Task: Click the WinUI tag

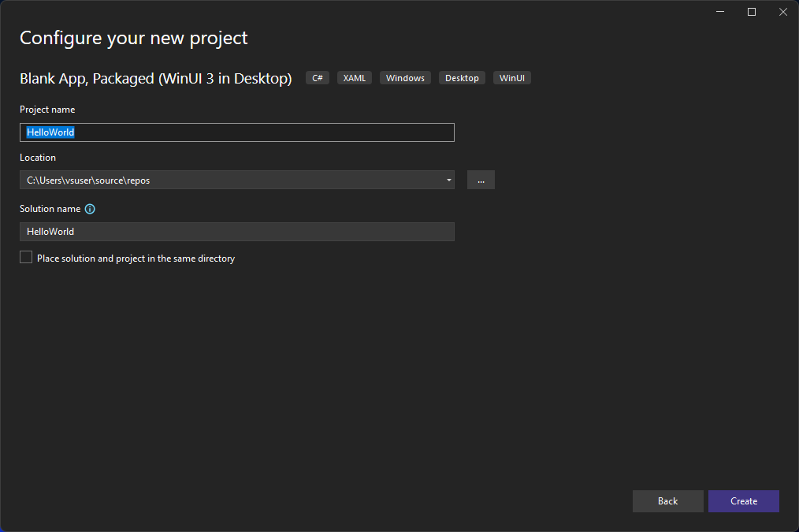Action: click(511, 77)
